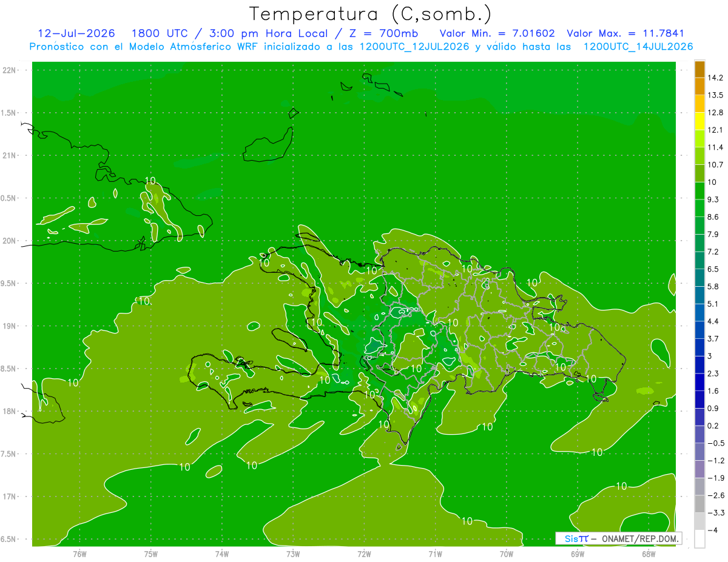
Task: Click the '68W' longitude label
Action: 648,554
